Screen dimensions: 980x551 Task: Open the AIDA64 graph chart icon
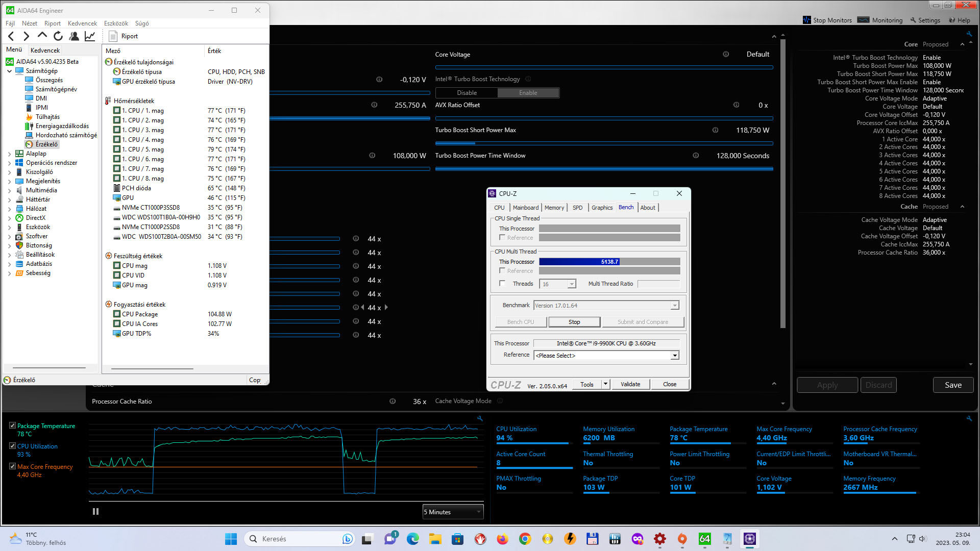click(x=90, y=36)
